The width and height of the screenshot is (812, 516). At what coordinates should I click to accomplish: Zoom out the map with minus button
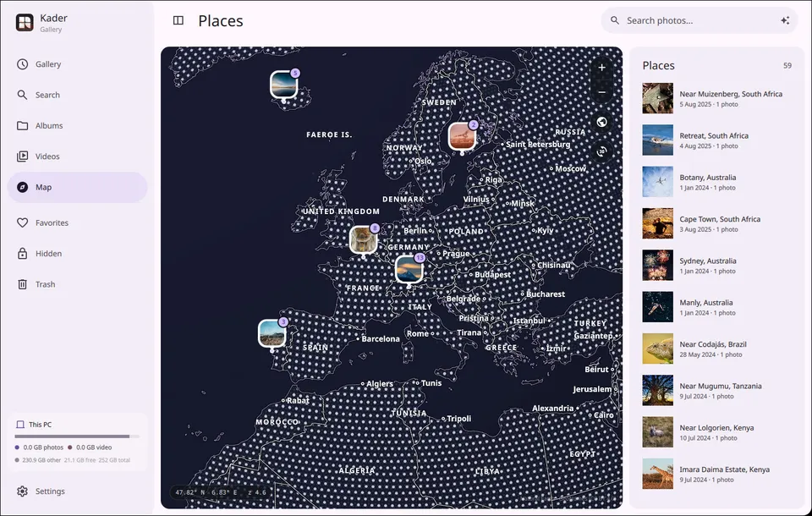(601, 92)
